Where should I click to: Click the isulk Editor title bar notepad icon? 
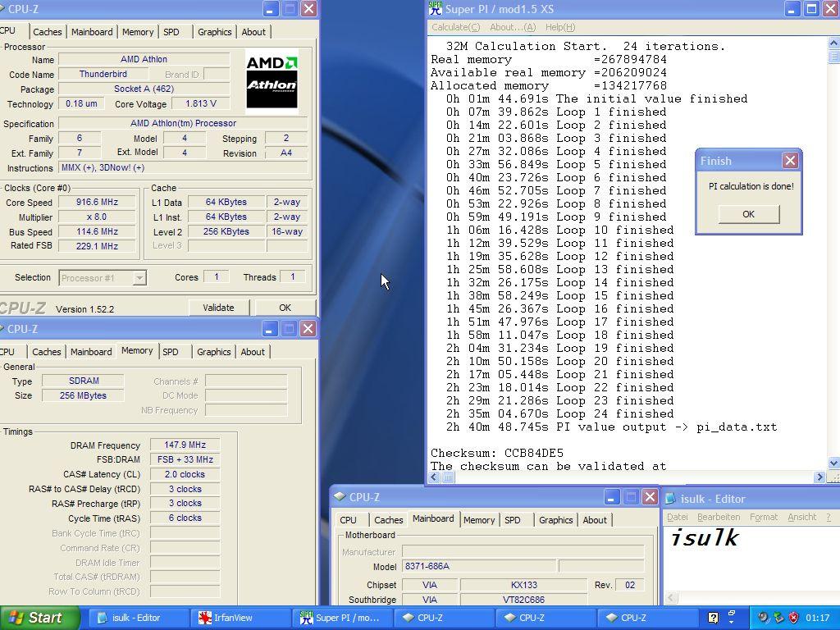click(671, 499)
